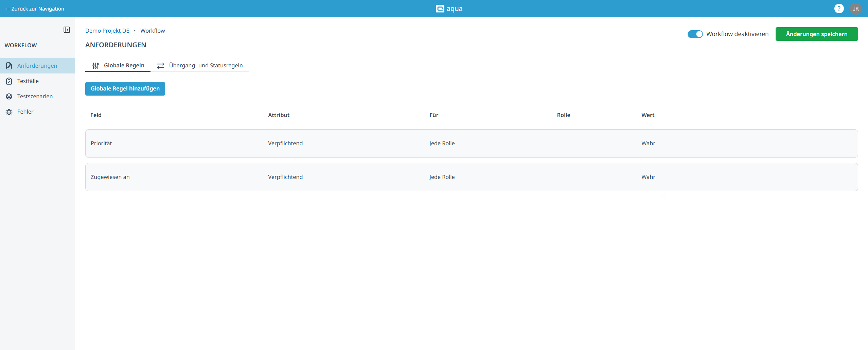Click the Testszenarien layers icon

pos(9,96)
